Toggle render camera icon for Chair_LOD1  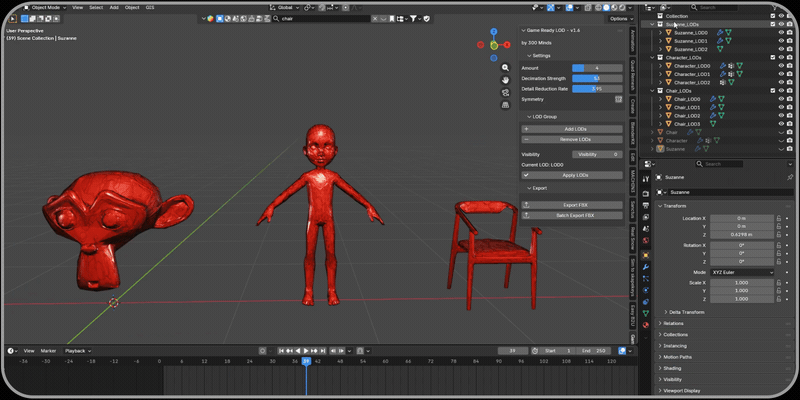789,108
